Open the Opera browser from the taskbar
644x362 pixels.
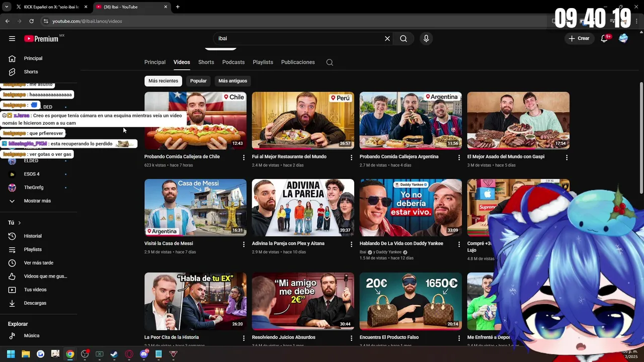(129, 354)
